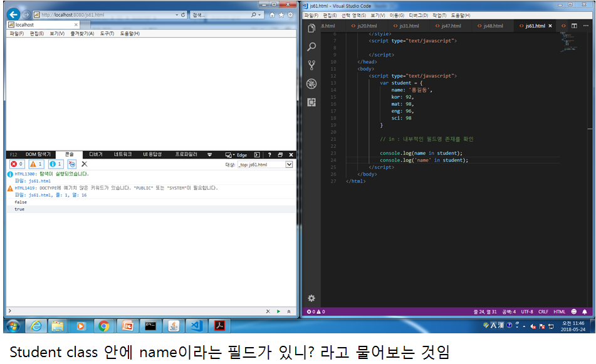Toggle the console warnings filter showing 1

[x=36, y=164]
